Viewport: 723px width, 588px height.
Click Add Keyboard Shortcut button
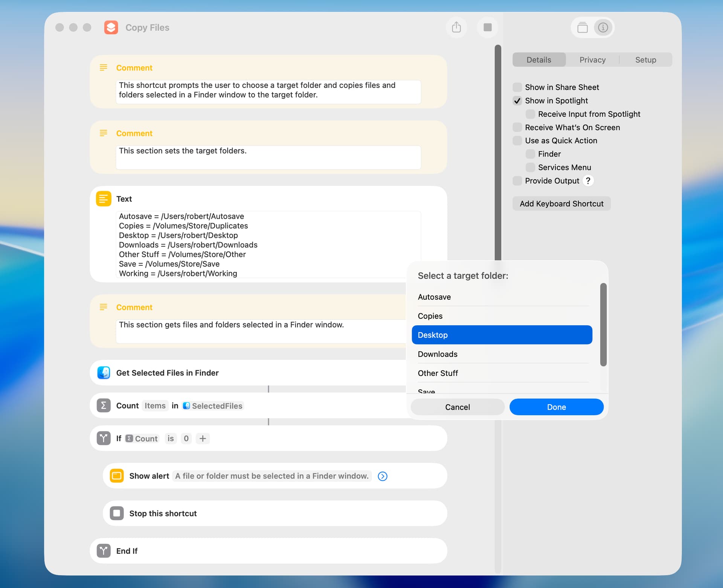561,204
